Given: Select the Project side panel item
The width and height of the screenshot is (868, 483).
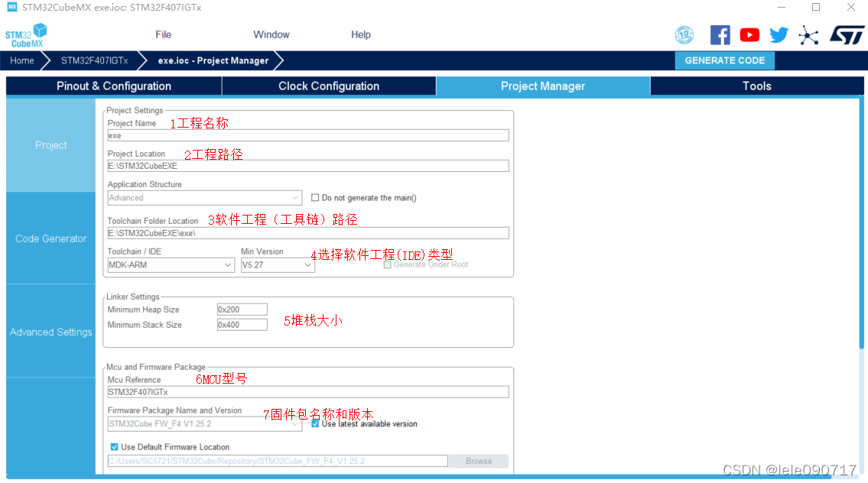Looking at the screenshot, I should (51, 145).
